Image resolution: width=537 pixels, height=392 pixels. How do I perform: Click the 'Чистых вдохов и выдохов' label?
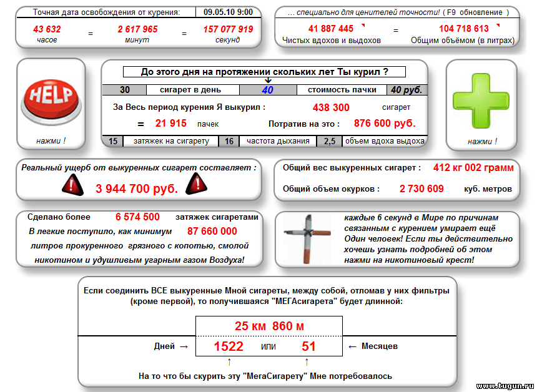click(x=331, y=41)
